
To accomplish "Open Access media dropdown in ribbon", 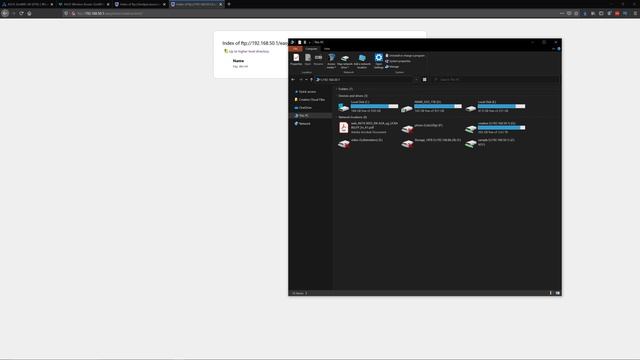I will pos(331,61).
